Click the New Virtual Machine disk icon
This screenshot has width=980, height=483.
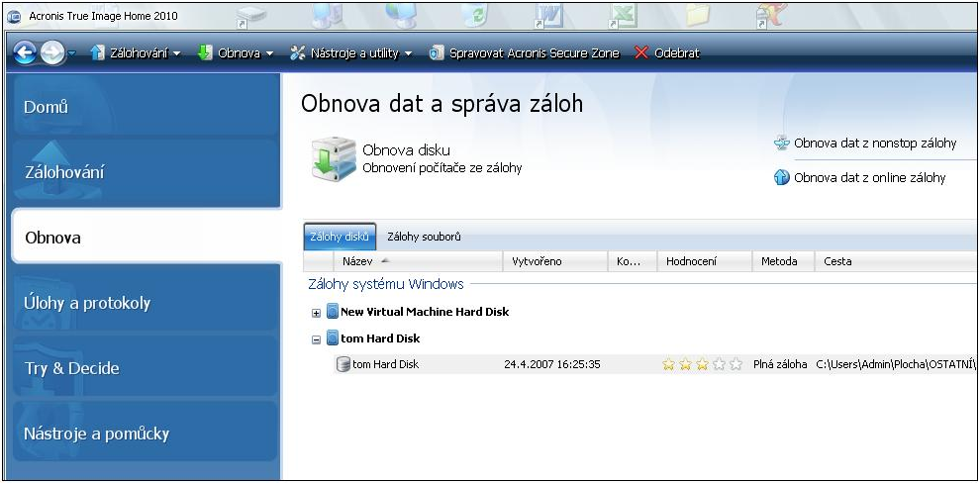[x=332, y=311]
